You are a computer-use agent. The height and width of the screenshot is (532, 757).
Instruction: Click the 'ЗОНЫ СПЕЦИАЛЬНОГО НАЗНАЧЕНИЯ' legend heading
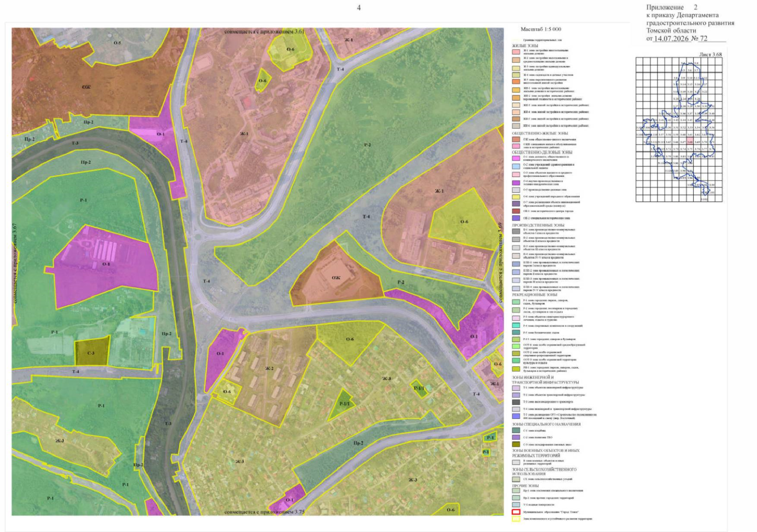tap(546, 424)
